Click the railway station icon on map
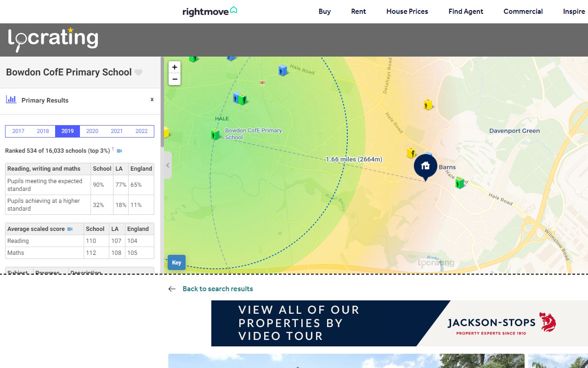 tap(262, 83)
